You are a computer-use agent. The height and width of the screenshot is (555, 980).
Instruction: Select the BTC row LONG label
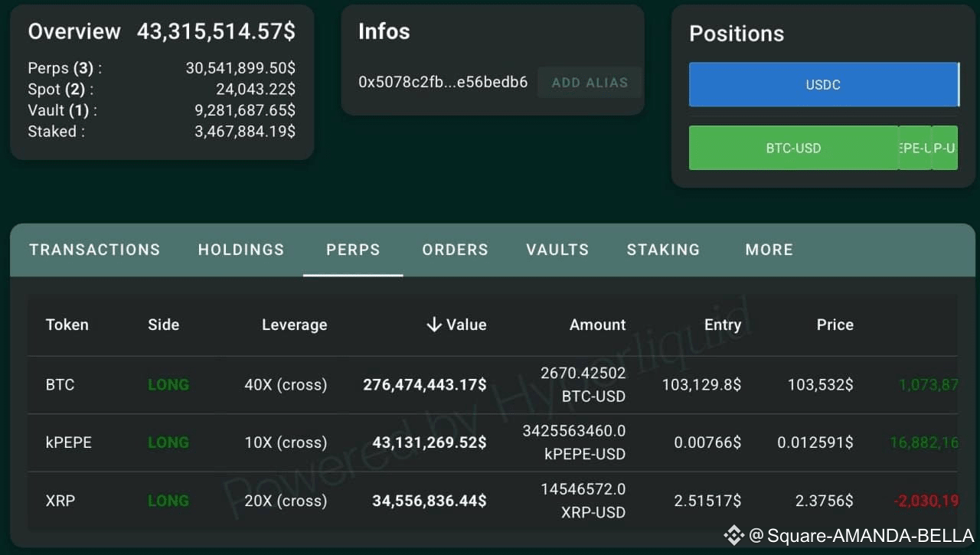168,384
